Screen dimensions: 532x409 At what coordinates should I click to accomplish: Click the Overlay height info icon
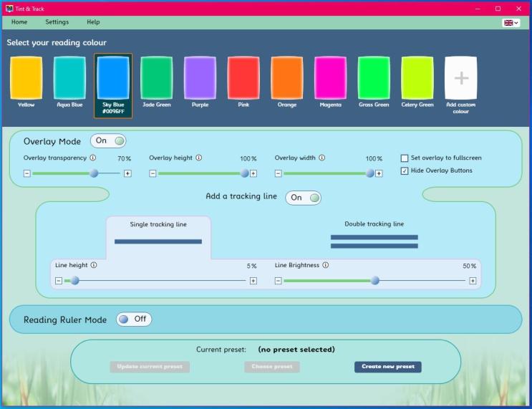pos(199,158)
